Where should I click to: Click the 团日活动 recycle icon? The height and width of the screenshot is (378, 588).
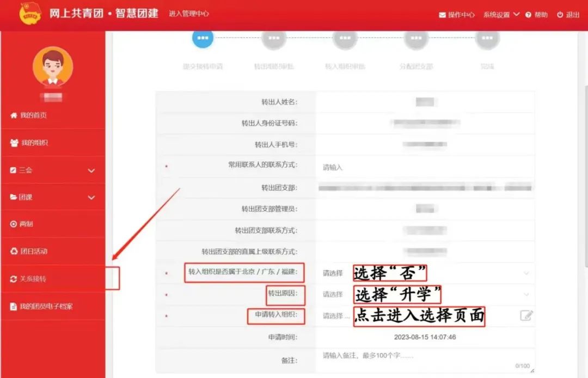click(x=14, y=252)
